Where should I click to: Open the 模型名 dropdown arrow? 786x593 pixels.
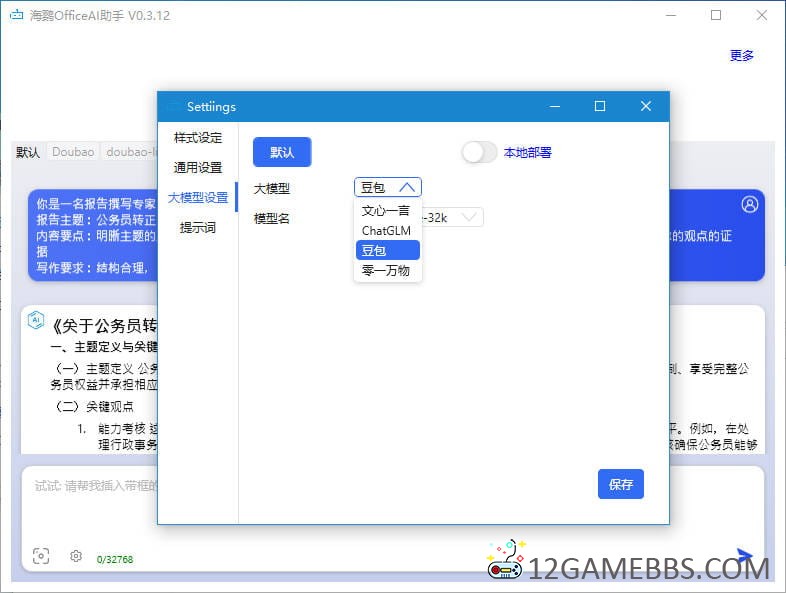469,217
